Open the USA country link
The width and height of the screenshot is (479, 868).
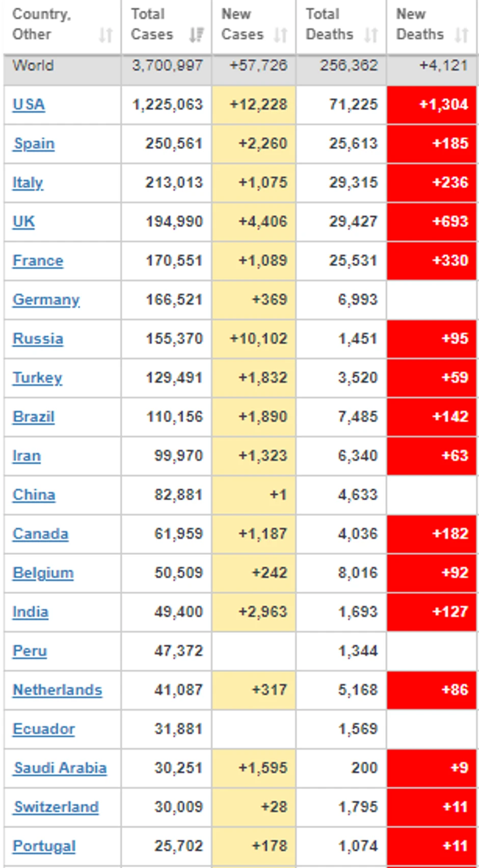(x=29, y=105)
